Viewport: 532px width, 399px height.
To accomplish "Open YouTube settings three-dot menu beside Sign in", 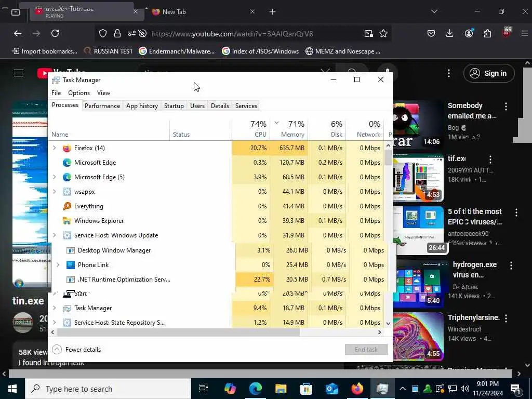I will click(x=448, y=73).
